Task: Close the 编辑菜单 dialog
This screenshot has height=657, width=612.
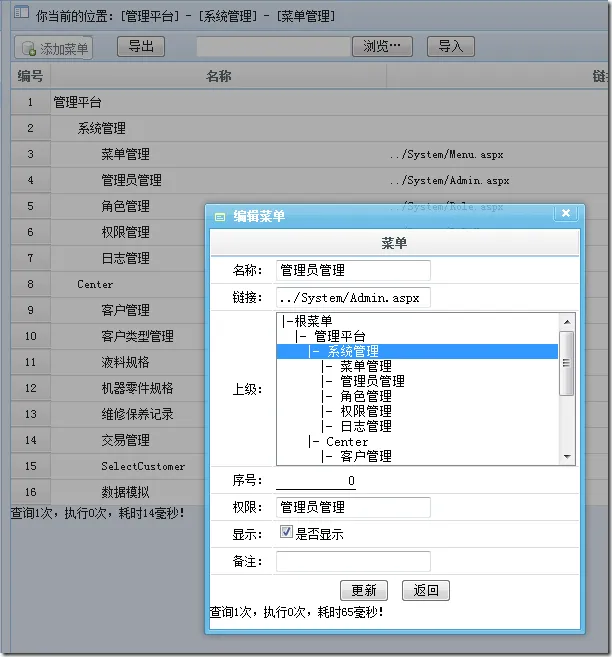Action: tap(566, 213)
